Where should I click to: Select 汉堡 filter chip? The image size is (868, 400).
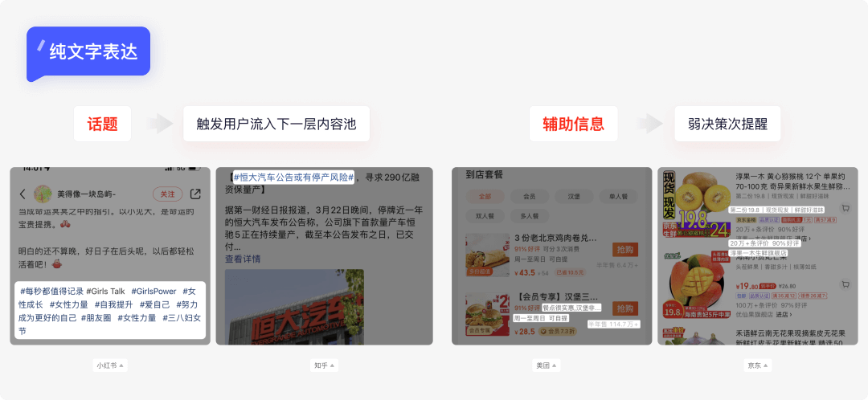coord(574,197)
